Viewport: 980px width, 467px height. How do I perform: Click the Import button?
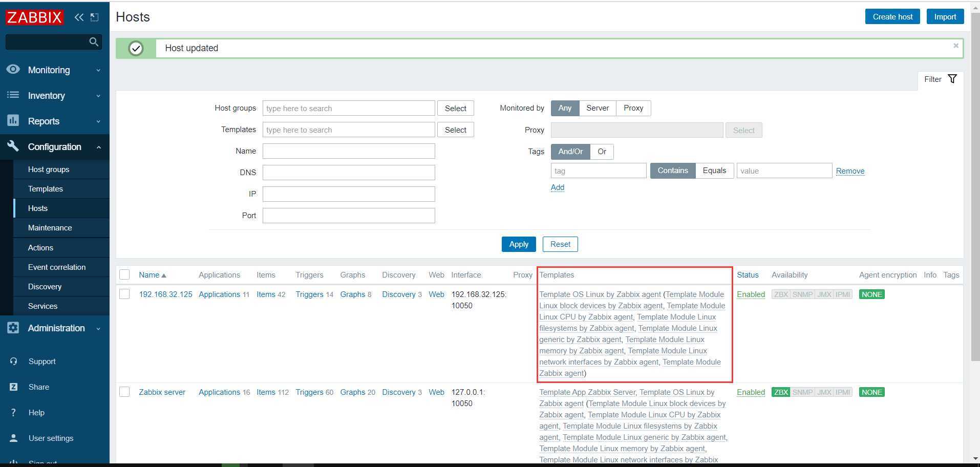[945, 16]
